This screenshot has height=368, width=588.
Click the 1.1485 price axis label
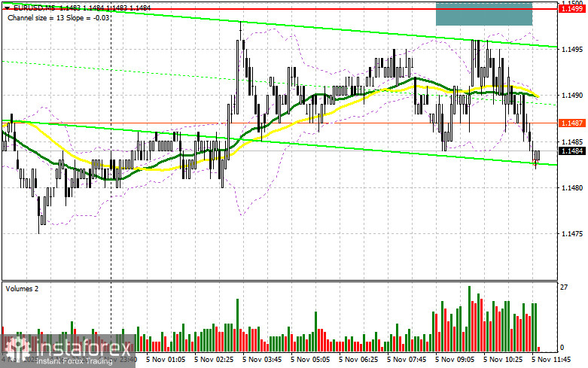572,142
